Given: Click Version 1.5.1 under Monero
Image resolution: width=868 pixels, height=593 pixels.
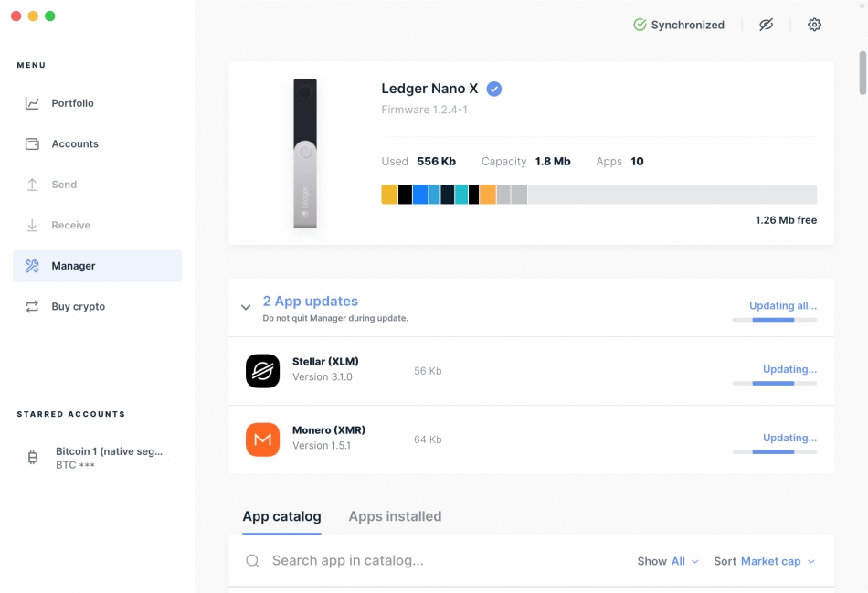Looking at the screenshot, I should (322, 446).
